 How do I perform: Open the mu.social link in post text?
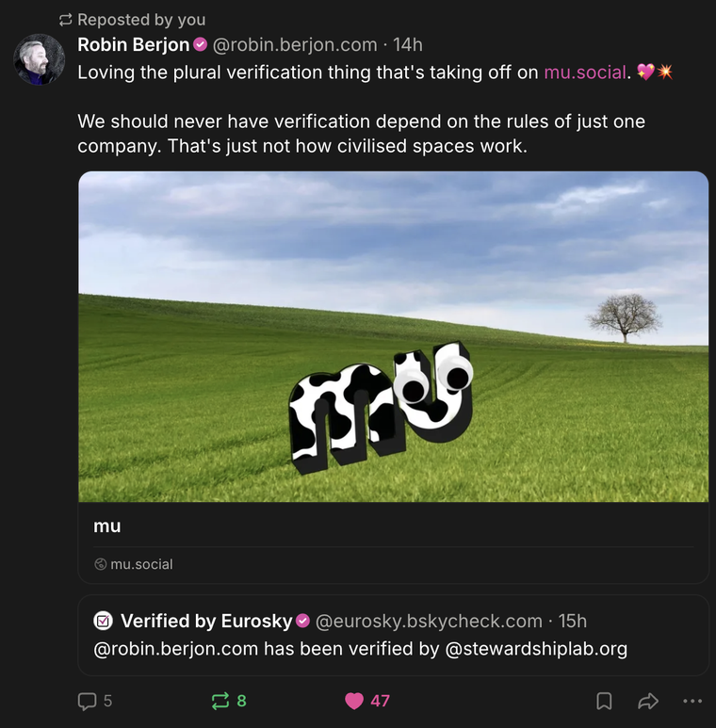click(x=585, y=73)
